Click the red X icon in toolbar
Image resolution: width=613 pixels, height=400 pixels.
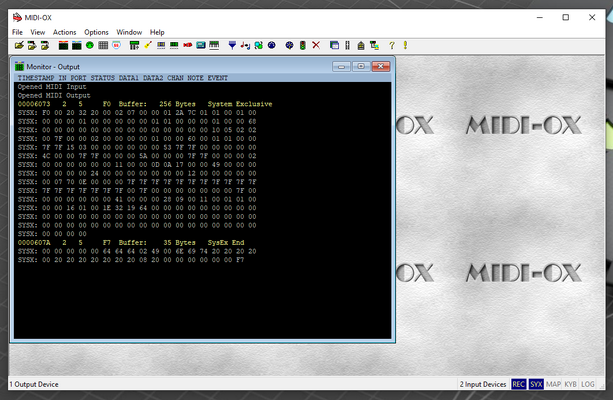(x=316, y=46)
